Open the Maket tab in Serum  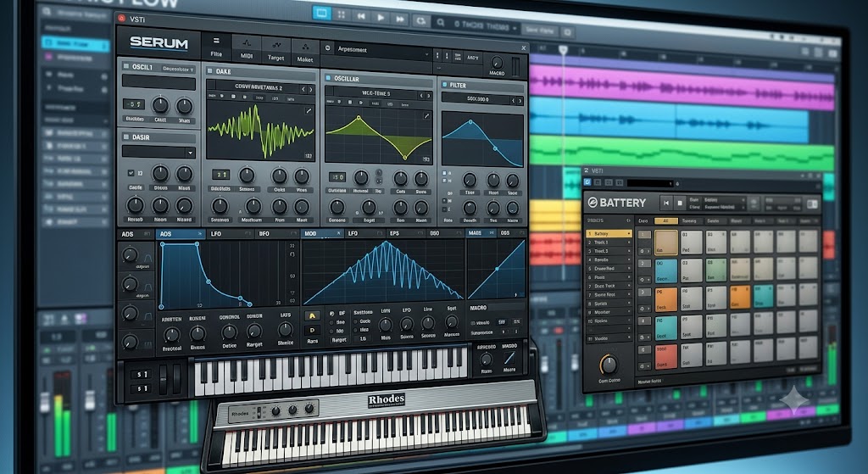[x=305, y=52]
